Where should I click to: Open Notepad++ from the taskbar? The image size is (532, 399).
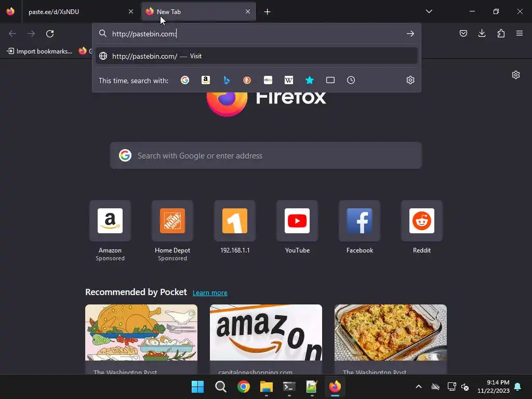coord(312,387)
